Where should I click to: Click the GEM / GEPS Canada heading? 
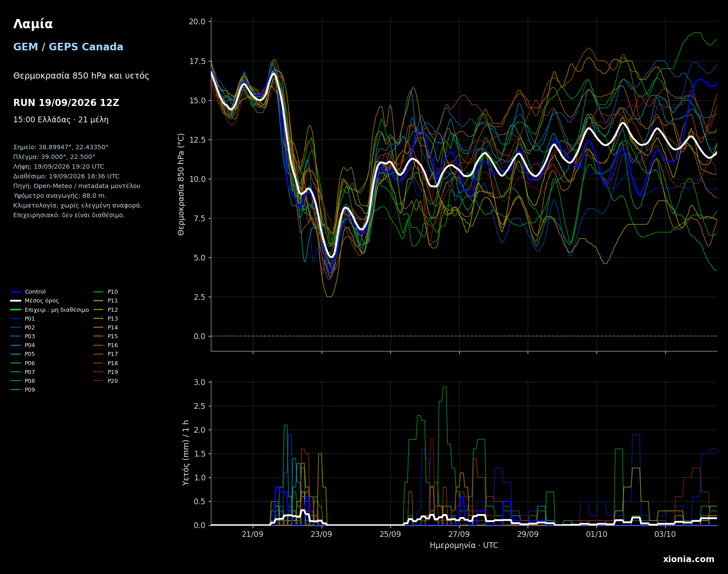pyautogui.click(x=68, y=47)
